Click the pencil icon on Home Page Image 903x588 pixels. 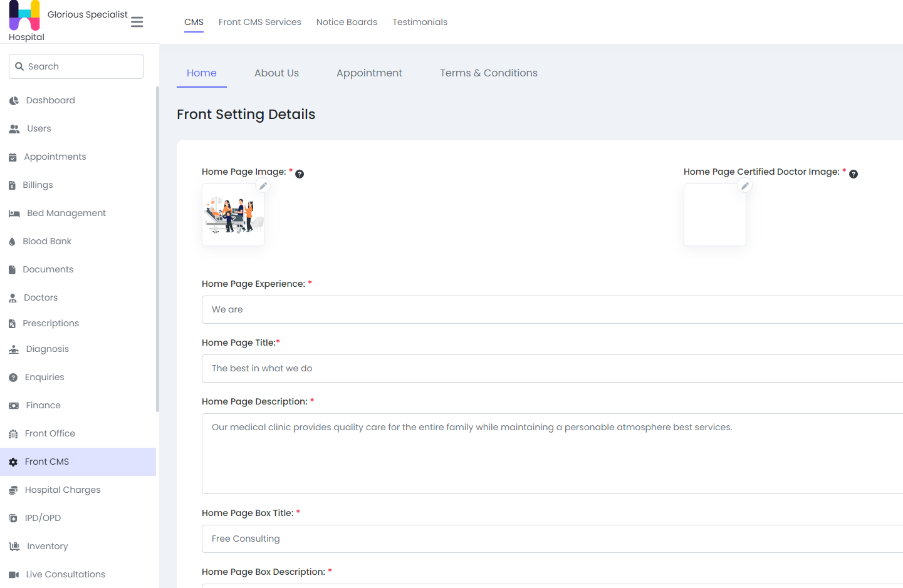[x=263, y=185]
